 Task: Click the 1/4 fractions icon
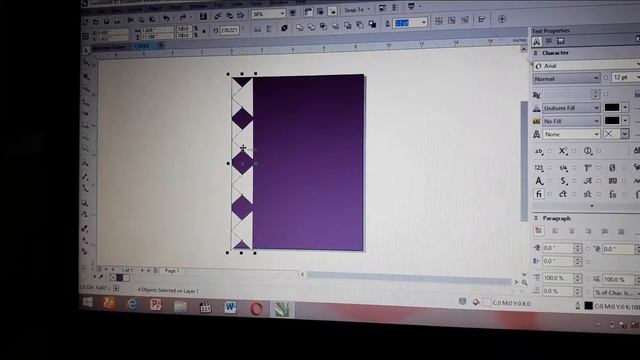563,167
